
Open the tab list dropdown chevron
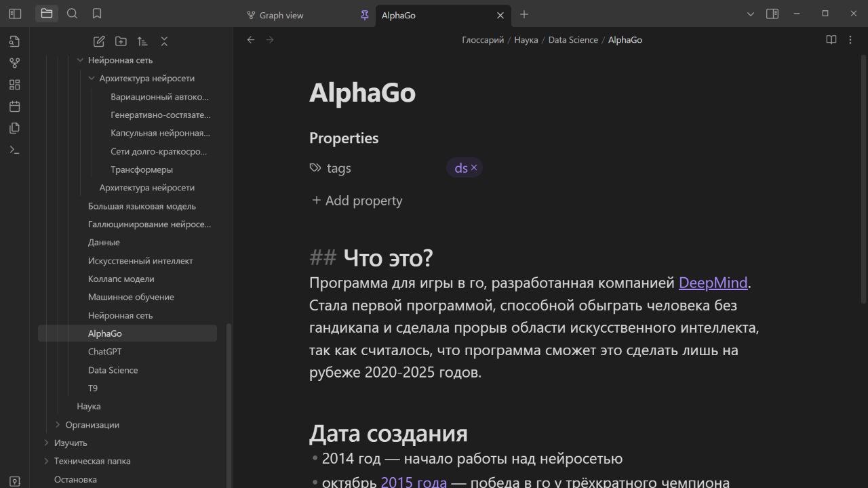pos(751,14)
